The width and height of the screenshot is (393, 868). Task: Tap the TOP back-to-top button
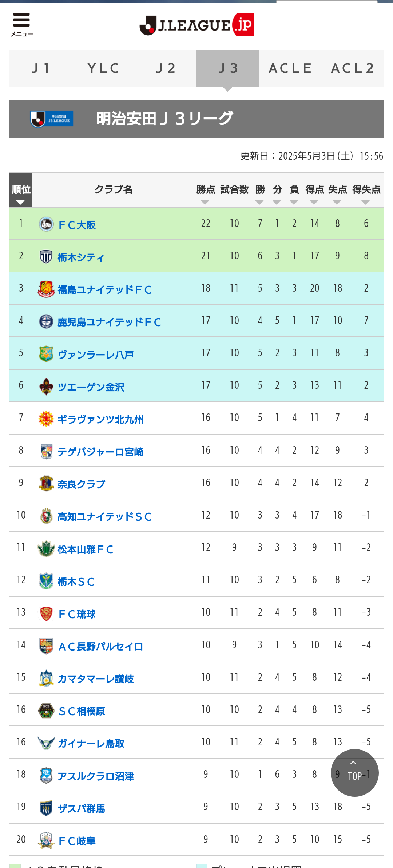(355, 773)
